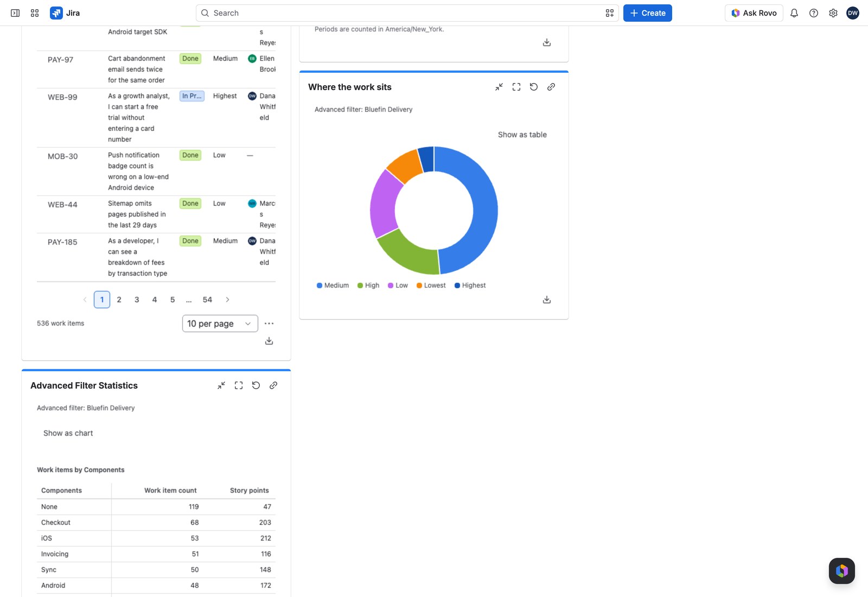
Task: Toggle Lowest series in chart legend
Action: (x=431, y=285)
